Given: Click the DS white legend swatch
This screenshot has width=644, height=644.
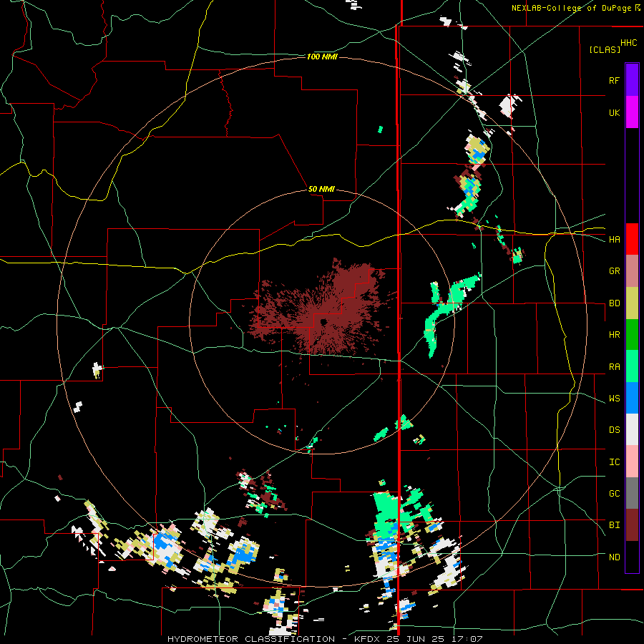Looking at the screenshot, I should click(x=632, y=429).
